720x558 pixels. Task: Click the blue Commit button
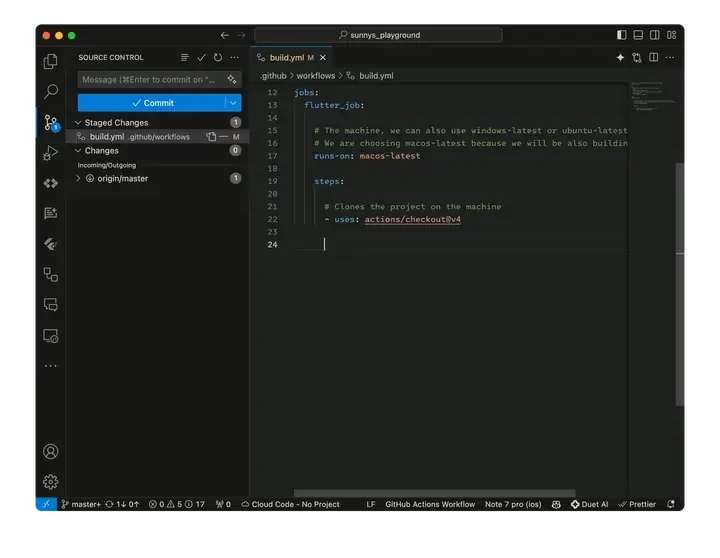(152, 103)
